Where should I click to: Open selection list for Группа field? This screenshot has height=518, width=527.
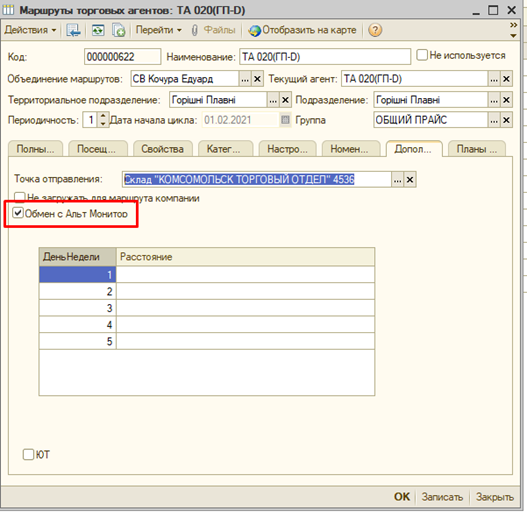point(494,120)
